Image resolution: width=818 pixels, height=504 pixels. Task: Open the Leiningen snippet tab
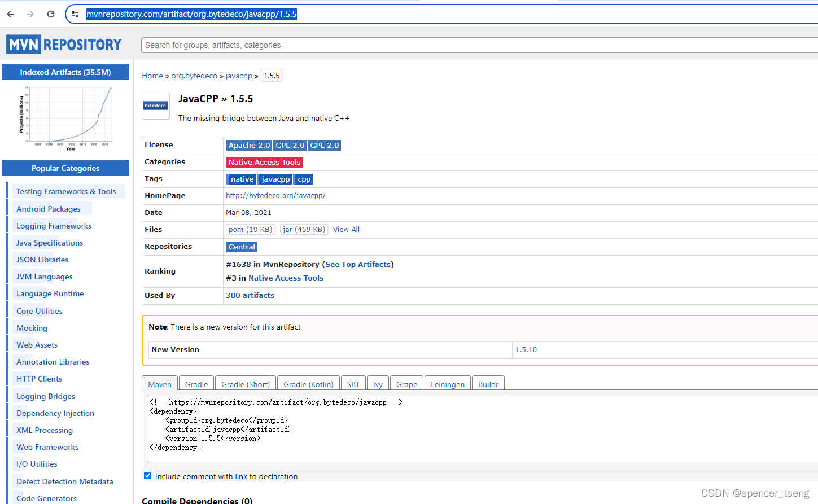(x=447, y=384)
